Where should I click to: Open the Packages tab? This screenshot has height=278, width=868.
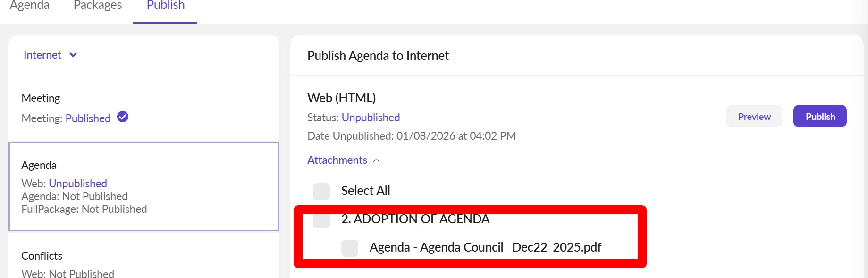coord(98,6)
